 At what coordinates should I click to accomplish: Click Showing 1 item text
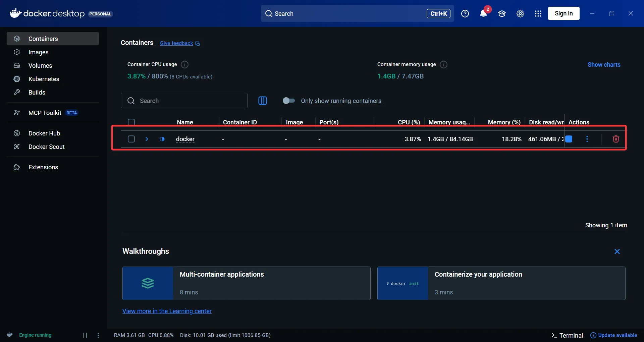click(606, 225)
